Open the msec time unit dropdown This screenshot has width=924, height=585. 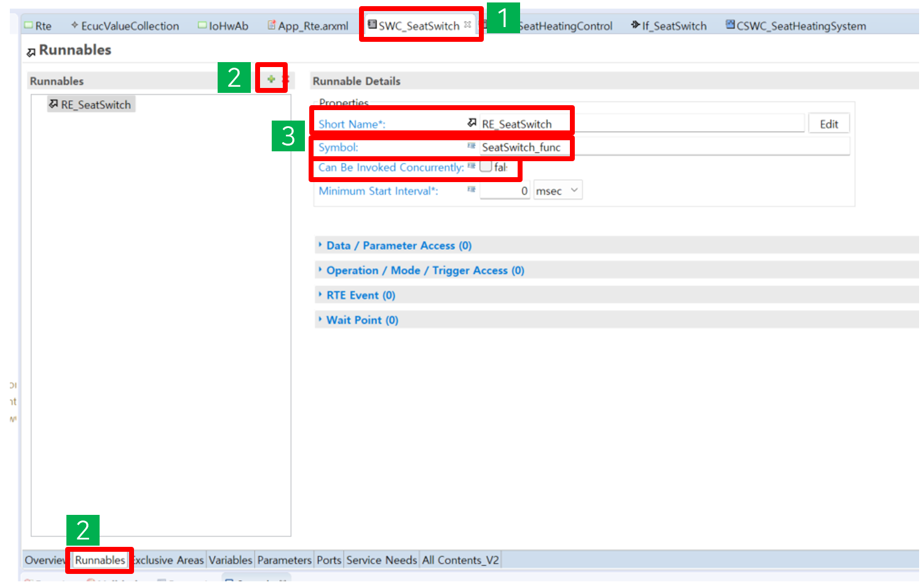pyautogui.click(x=557, y=191)
